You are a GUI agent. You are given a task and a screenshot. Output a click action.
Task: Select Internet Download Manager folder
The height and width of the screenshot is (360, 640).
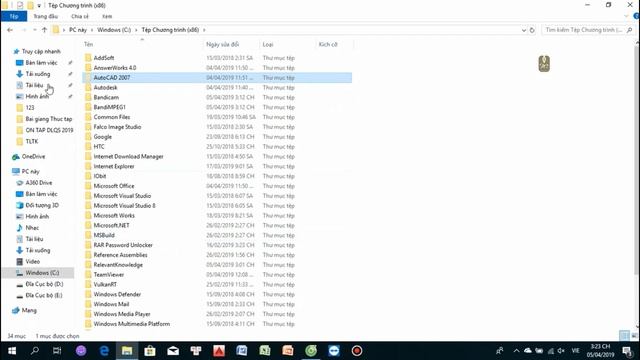pyautogui.click(x=128, y=156)
